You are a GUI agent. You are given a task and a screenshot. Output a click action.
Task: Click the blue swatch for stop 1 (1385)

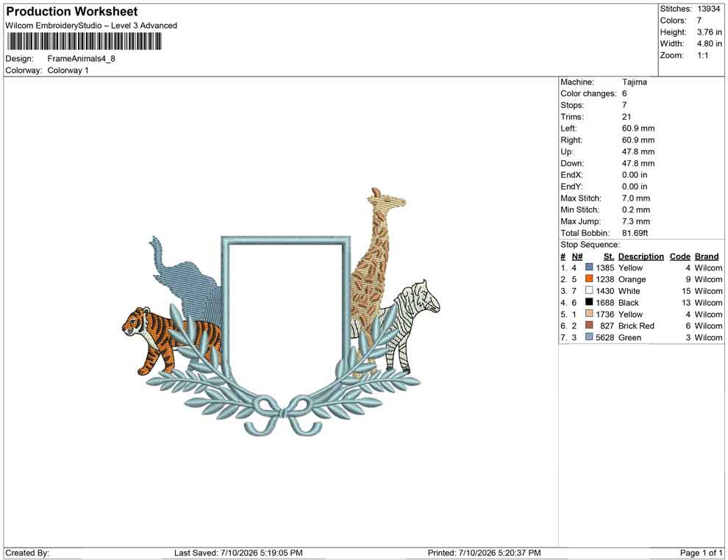click(x=589, y=268)
